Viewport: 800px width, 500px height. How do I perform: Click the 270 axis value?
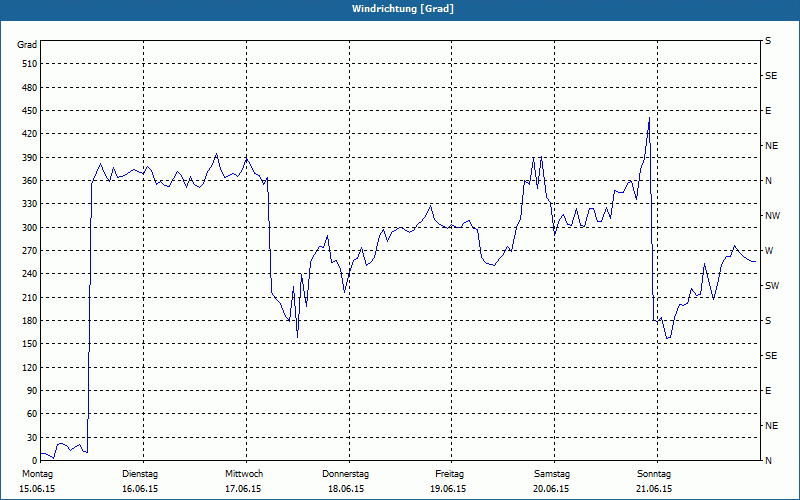pos(30,251)
